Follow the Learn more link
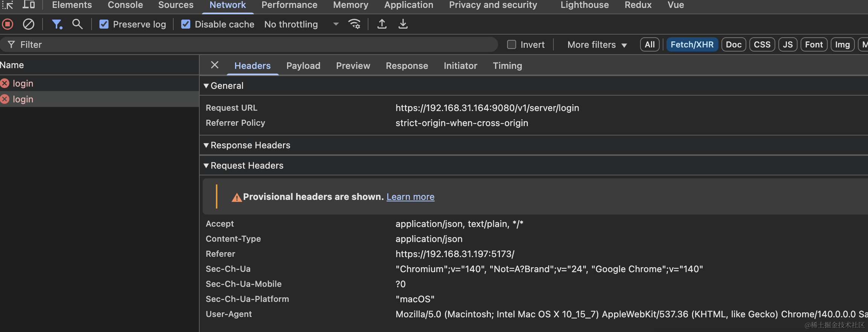The image size is (868, 332). pos(410,197)
